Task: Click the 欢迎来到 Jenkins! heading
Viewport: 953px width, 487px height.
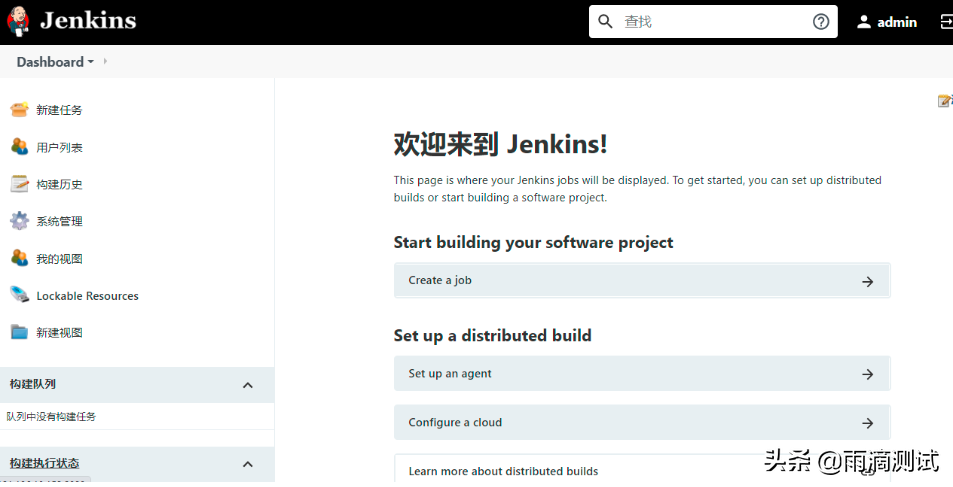Action: pos(500,144)
